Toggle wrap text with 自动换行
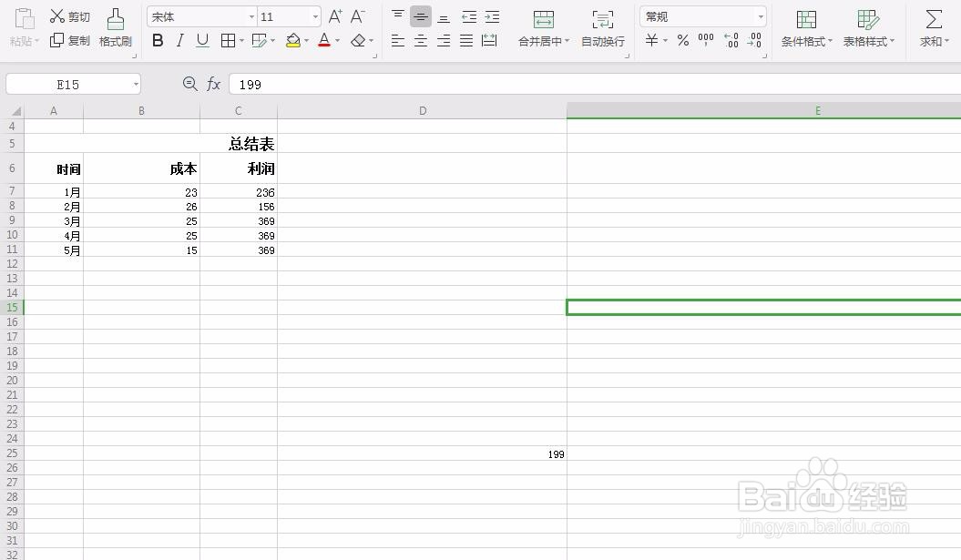Screen dimensions: 961x560 (x=602, y=27)
